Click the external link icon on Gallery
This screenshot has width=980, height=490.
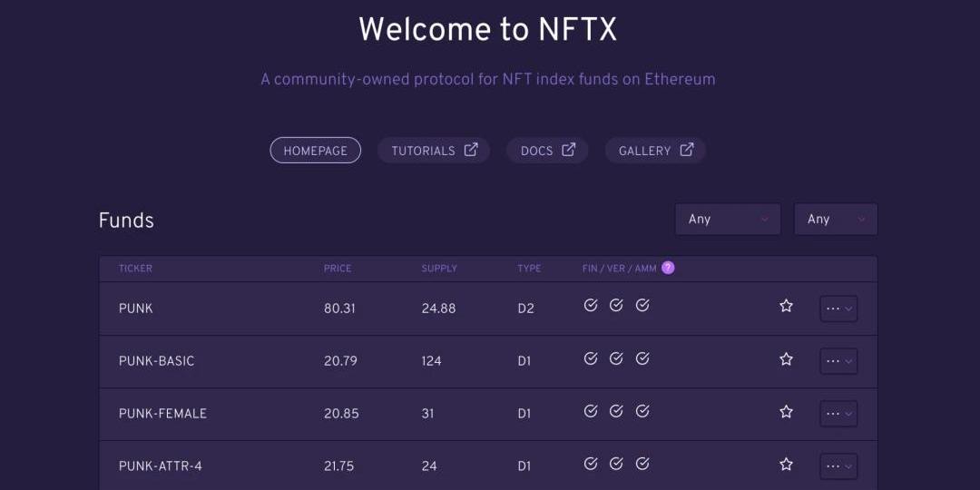[687, 150]
